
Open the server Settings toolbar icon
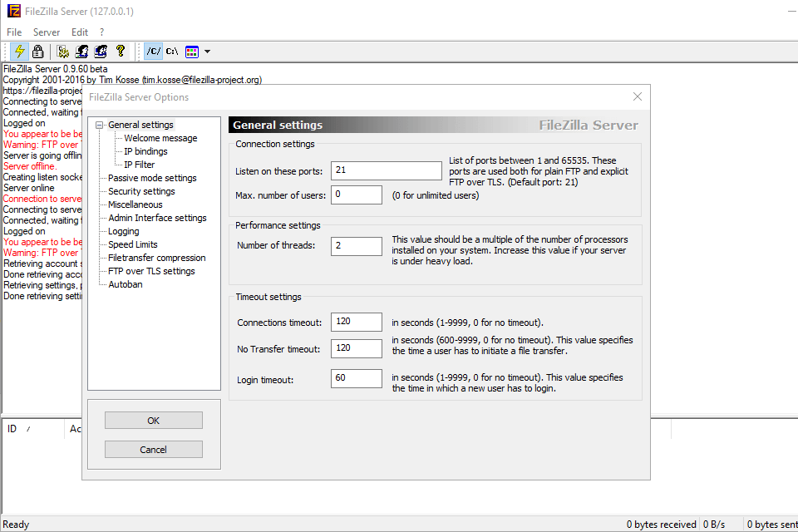coord(63,52)
